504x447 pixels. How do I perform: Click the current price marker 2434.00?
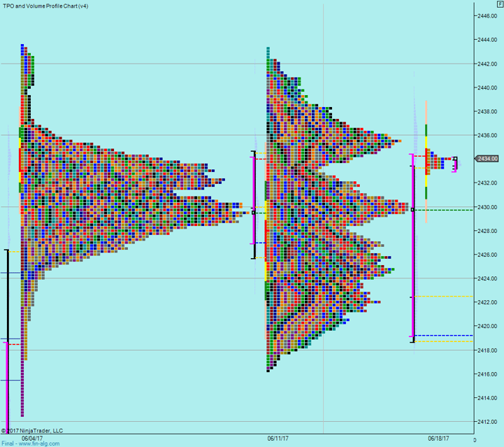[487, 159]
